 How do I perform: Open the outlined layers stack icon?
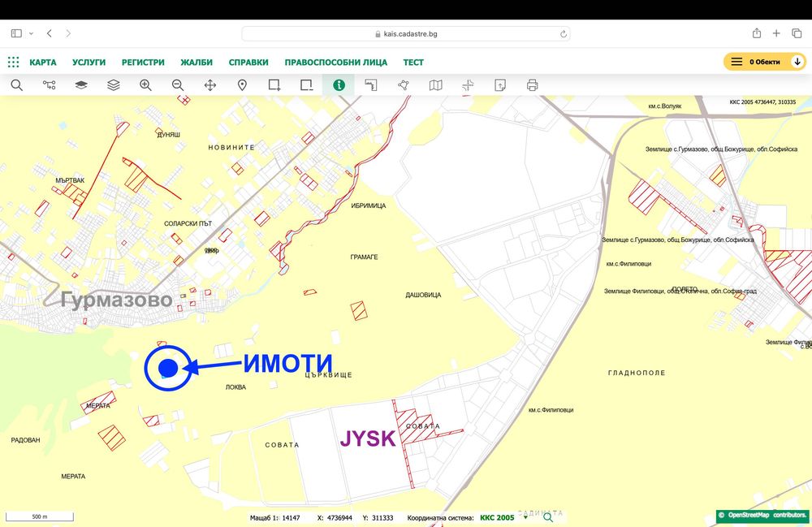coord(114,85)
